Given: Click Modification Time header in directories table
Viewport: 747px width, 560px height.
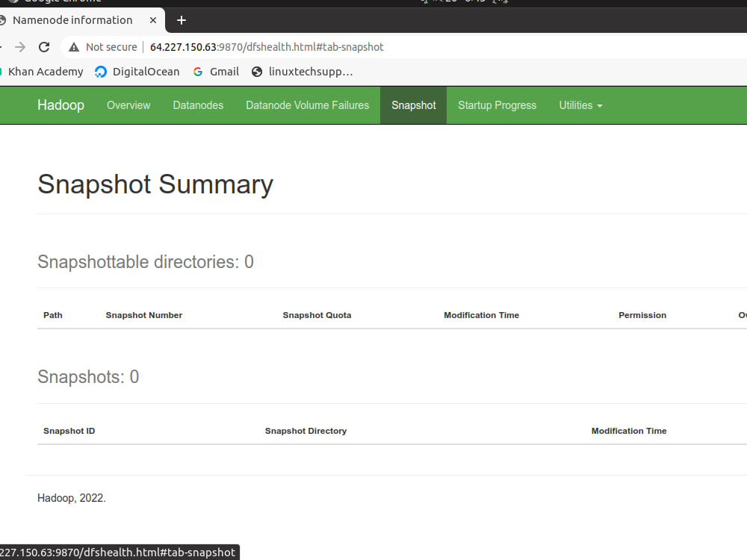Looking at the screenshot, I should [x=482, y=315].
